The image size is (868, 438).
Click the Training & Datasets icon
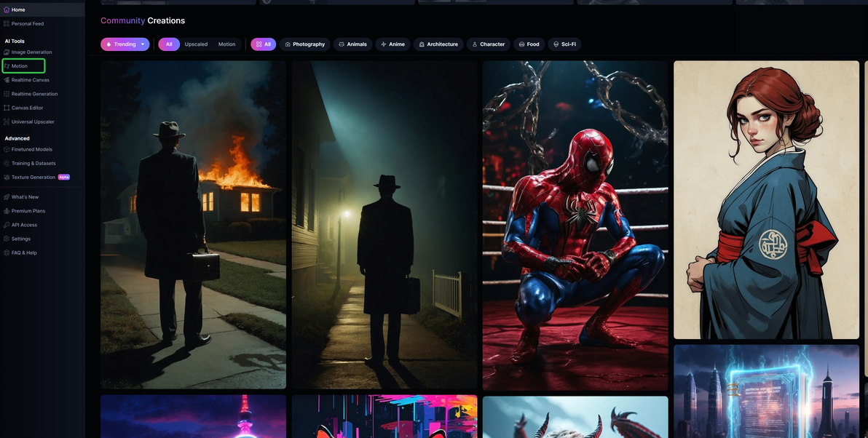(x=7, y=163)
